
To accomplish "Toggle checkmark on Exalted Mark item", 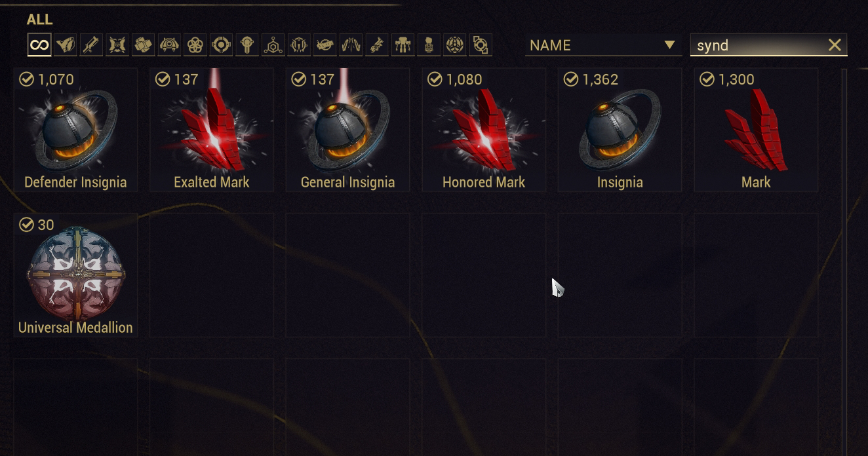I will [x=163, y=79].
